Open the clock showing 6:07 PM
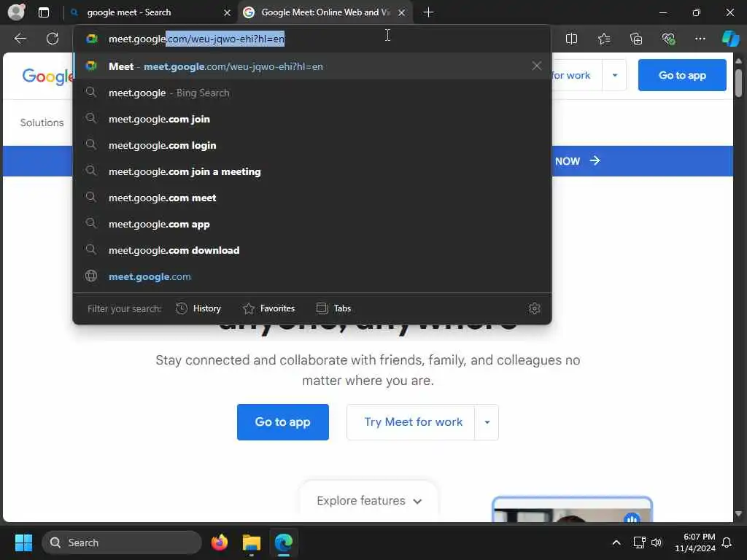Screen dimensions: 747x560 pos(695,542)
